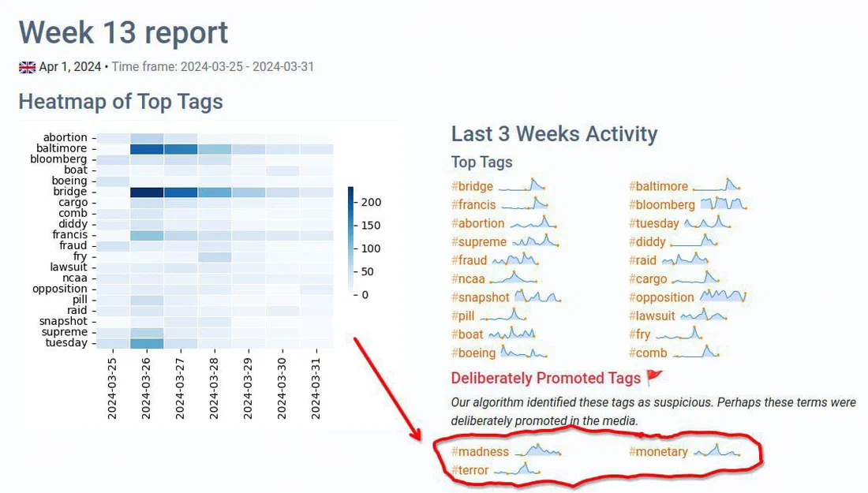
Task: Click the UK flag icon
Action: click(27, 67)
